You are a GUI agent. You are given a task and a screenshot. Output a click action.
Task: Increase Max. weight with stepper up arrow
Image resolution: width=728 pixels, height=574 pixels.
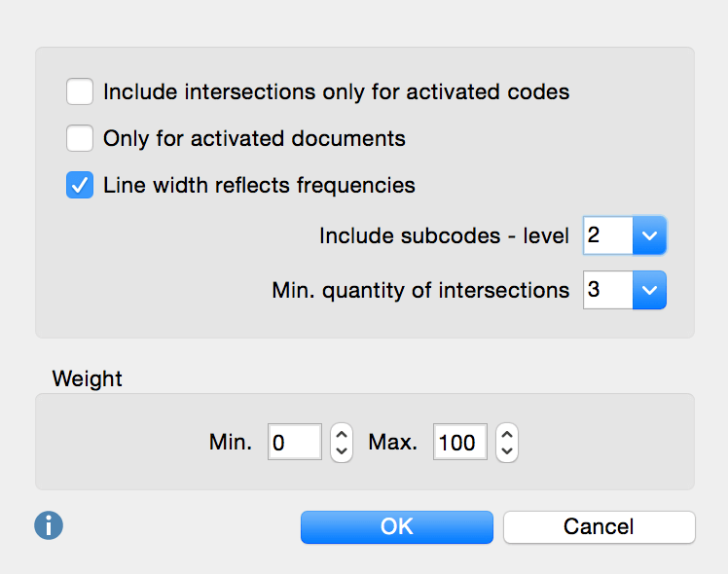(506, 434)
